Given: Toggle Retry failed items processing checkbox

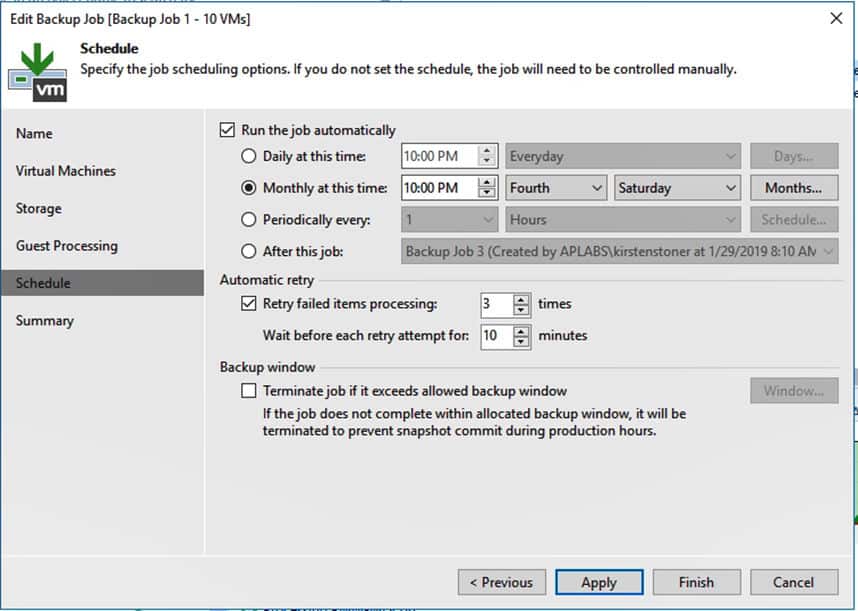Looking at the screenshot, I should [x=248, y=304].
